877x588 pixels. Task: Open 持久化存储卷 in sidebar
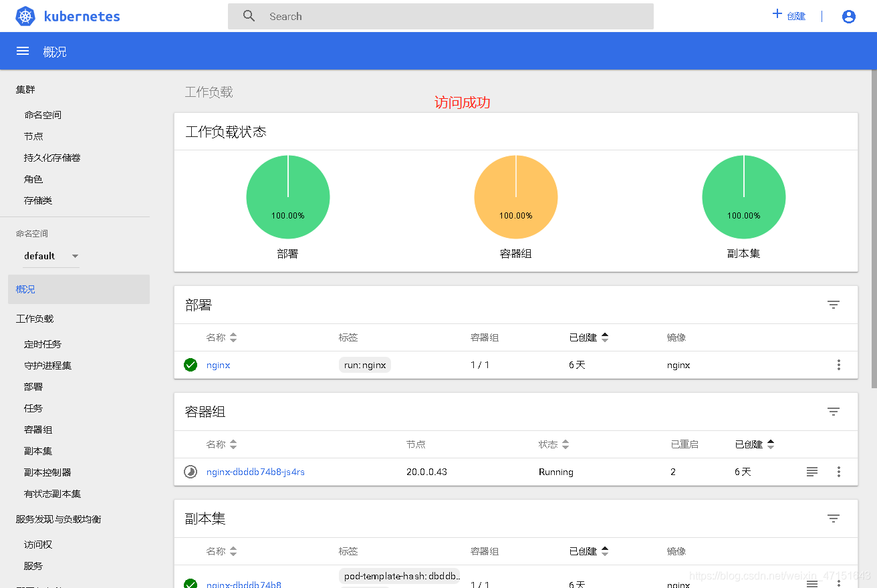52,158
